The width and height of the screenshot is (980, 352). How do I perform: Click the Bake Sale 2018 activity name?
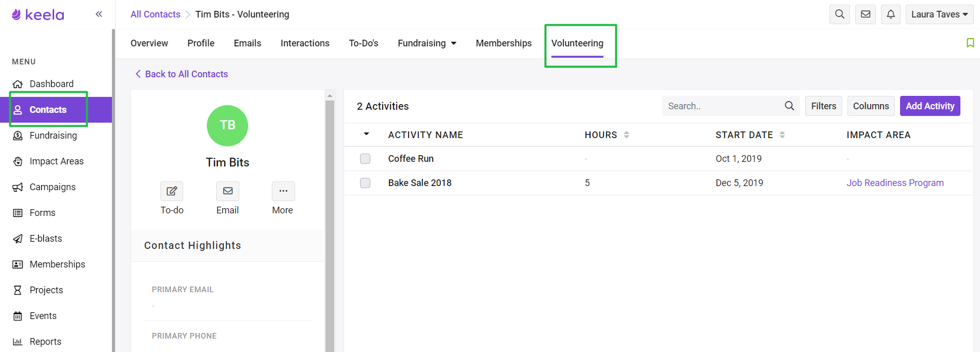tap(420, 183)
